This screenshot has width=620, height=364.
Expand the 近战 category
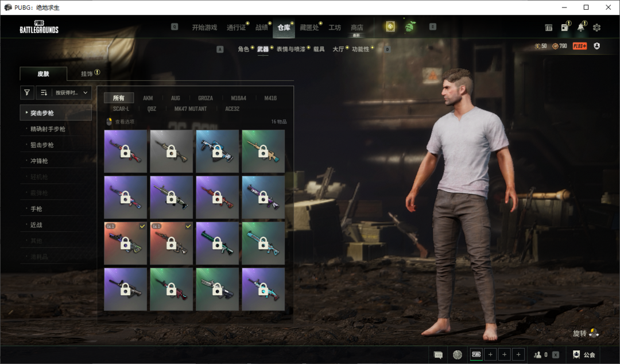pos(56,224)
